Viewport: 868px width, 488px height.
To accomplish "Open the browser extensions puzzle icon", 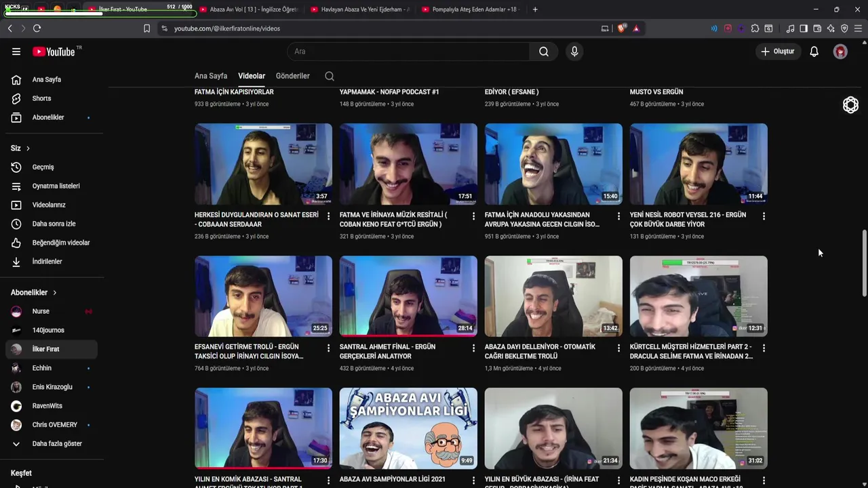I will [x=755, y=28].
